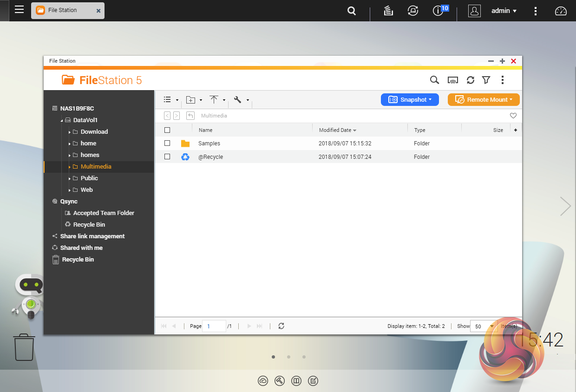Check the @Recycle folder checkbox
Screen dimensions: 576x392
[x=167, y=157]
